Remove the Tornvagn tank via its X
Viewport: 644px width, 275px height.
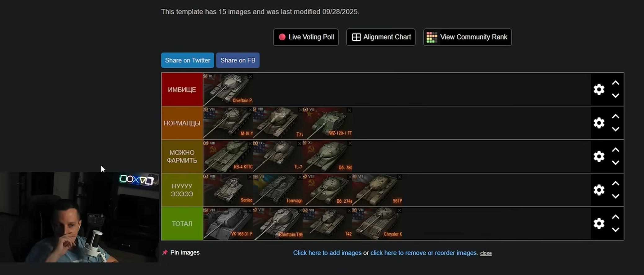[300, 177]
